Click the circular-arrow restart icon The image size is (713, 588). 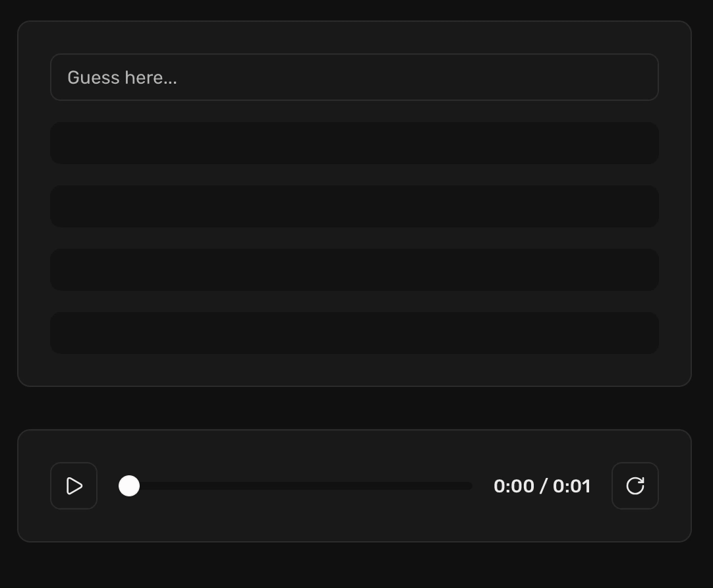(635, 486)
